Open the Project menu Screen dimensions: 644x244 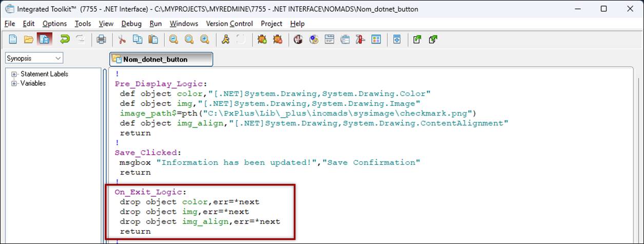pos(271,24)
